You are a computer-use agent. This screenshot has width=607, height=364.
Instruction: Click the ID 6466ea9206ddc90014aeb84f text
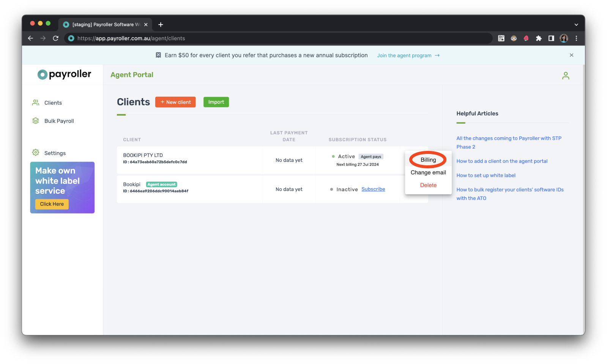coord(156,191)
